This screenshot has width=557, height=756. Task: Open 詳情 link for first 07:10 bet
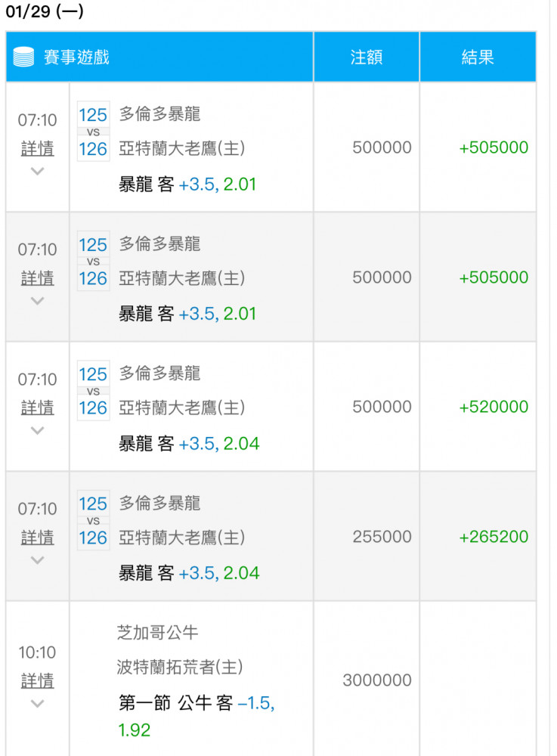(x=38, y=148)
